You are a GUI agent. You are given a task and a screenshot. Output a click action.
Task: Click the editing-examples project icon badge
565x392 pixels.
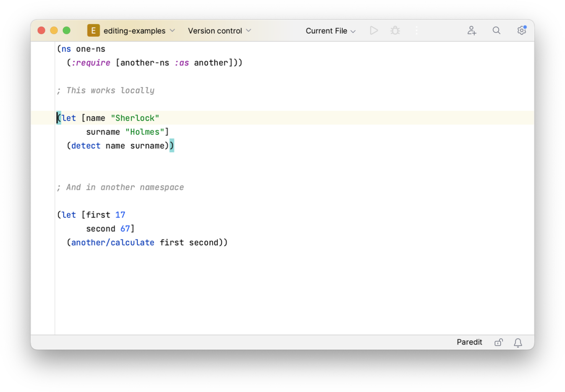[93, 31]
